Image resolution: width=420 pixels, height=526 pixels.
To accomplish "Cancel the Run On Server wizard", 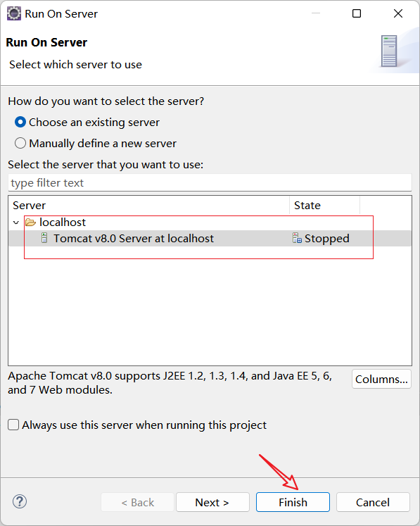I will (x=373, y=502).
